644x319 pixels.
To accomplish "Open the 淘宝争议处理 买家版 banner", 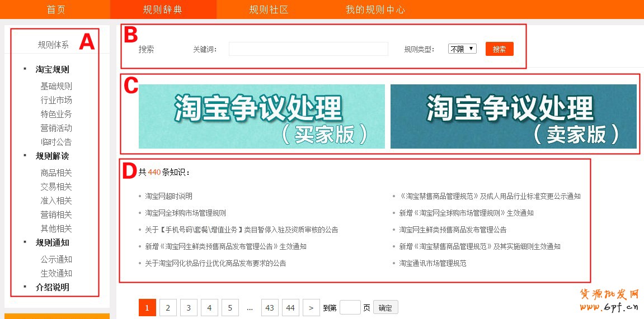I will [x=262, y=116].
